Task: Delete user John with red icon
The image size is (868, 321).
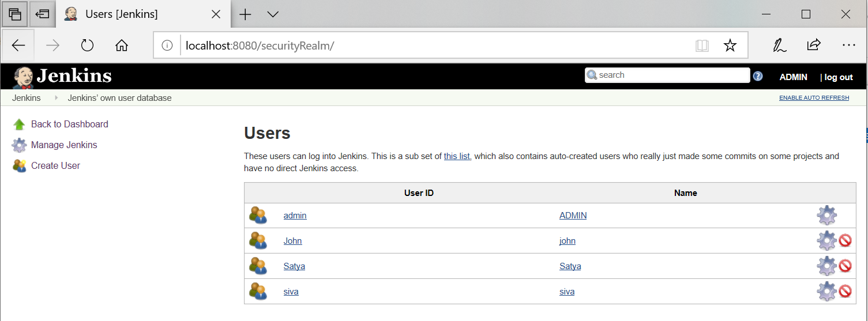Action: coord(845,241)
